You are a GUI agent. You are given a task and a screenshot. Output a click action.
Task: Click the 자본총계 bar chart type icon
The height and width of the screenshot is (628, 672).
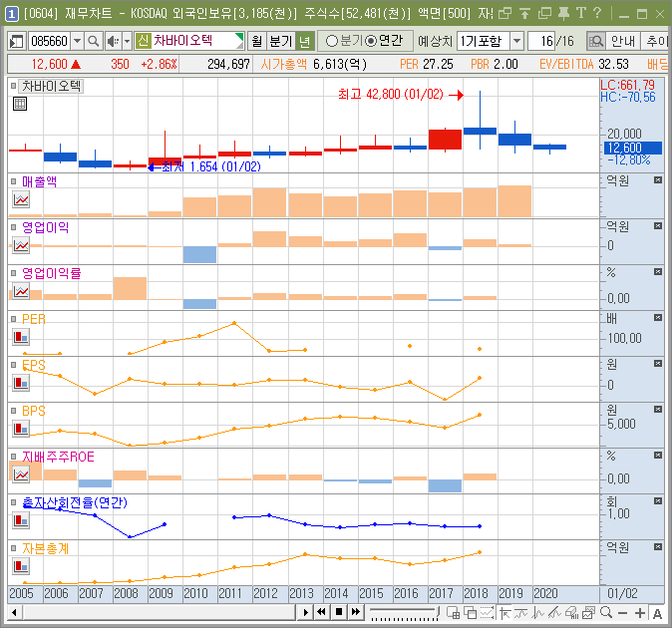coord(21,566)
